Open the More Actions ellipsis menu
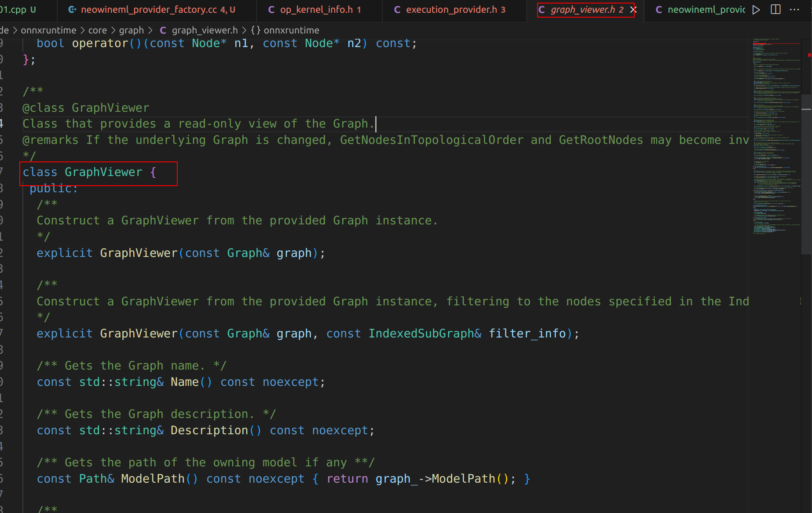This screenshot has width=812, height=513. (794, 10)
